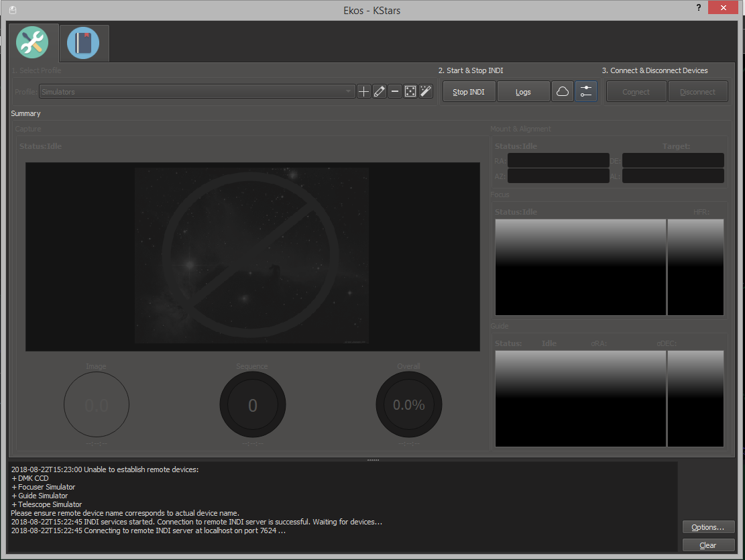This screenshot has height=560, width=745.
Task: Click the log line '+ Telescope Simulator'
Action: coord(46,504)
